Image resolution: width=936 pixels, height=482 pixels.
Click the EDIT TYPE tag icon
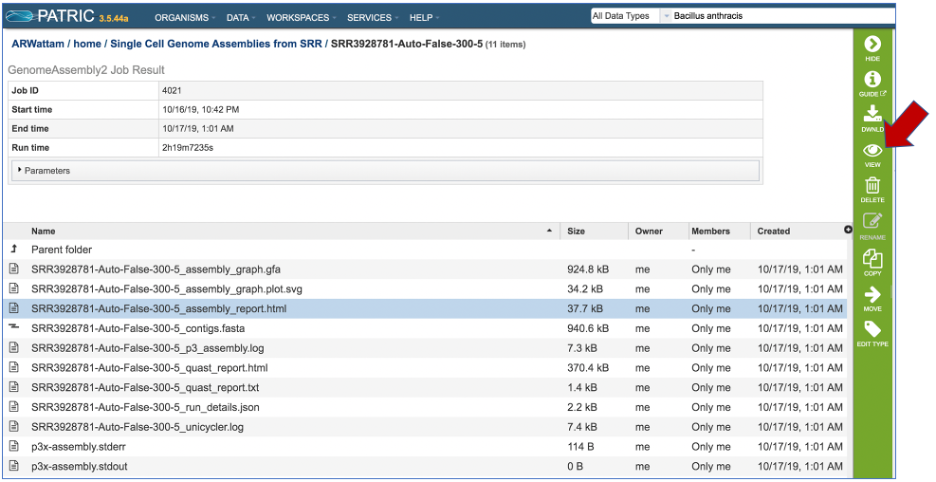coord(872,329)
